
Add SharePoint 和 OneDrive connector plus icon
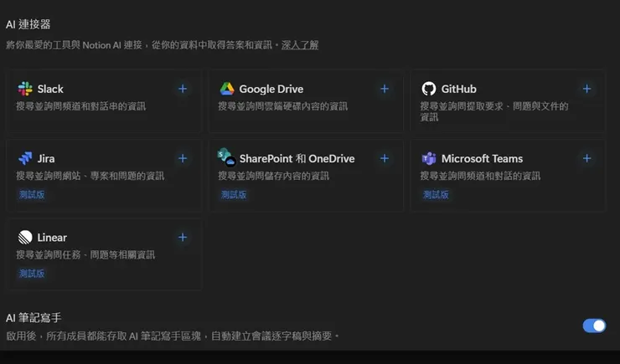coord(385,158)
